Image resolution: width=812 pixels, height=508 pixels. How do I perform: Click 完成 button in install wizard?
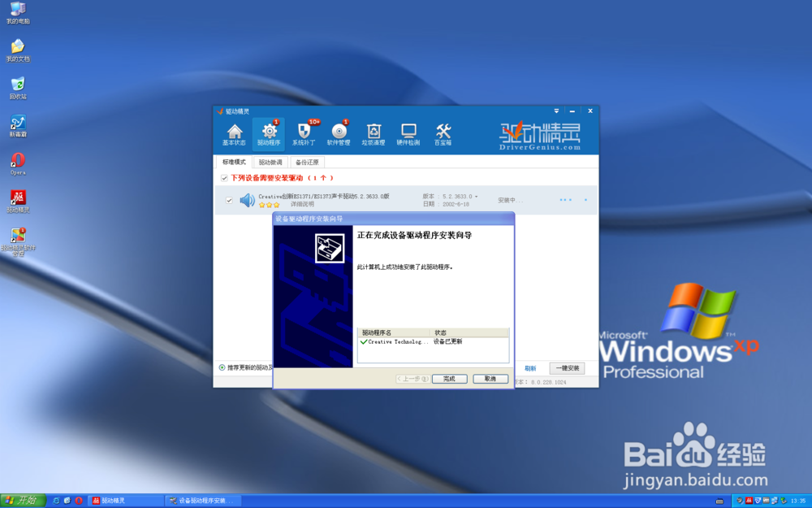point(450,379)
